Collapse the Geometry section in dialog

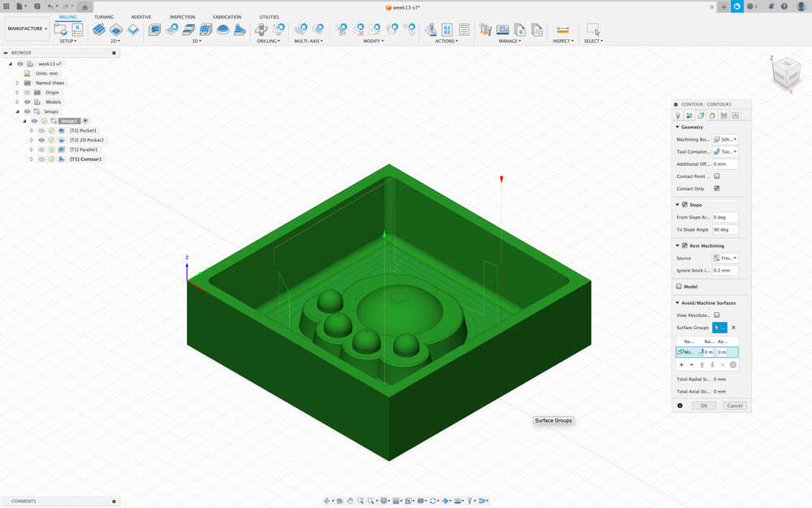pos(677,127)
